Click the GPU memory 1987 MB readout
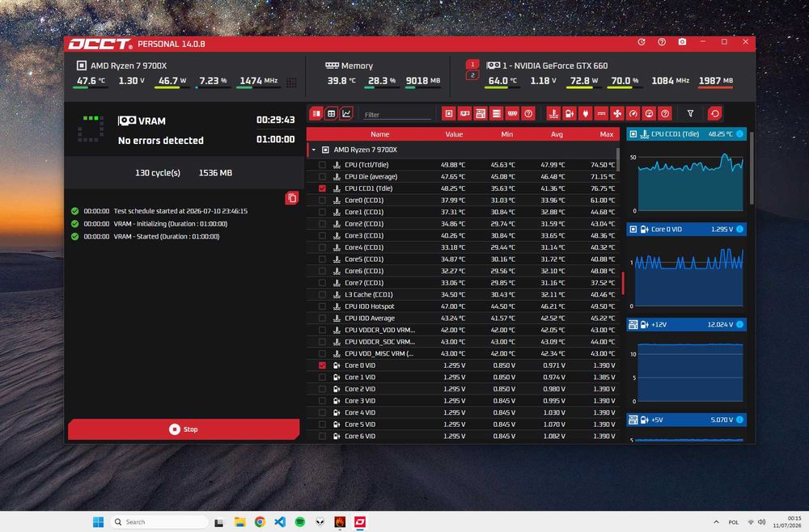 716,81
